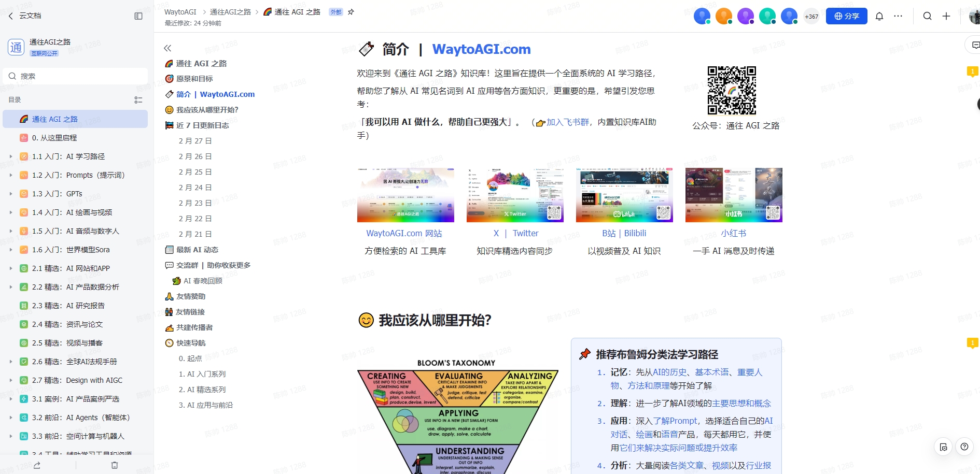
Task: Toggle the 目录 tree collapse icon
Action: [x=138, y=100]
